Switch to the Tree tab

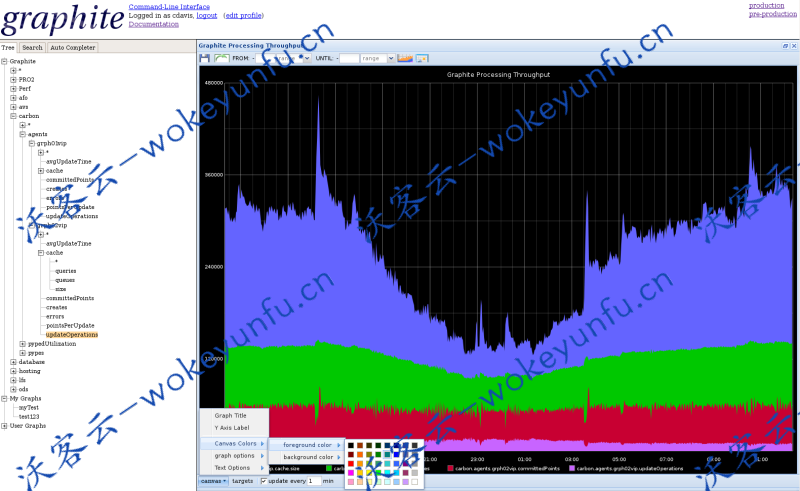[8, 47]
